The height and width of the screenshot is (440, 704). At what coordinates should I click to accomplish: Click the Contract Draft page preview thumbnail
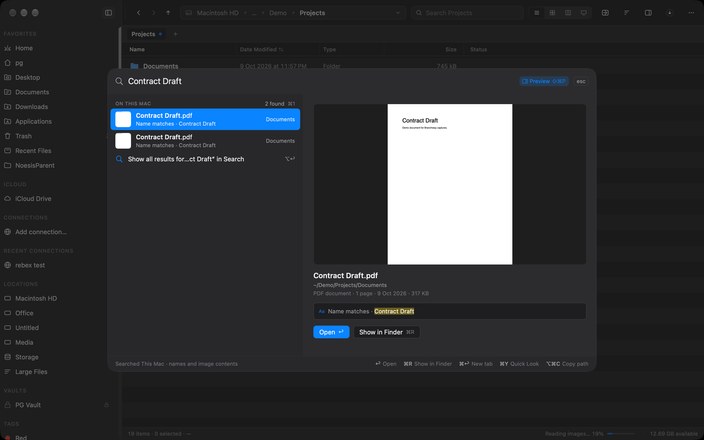pos(450,184)
